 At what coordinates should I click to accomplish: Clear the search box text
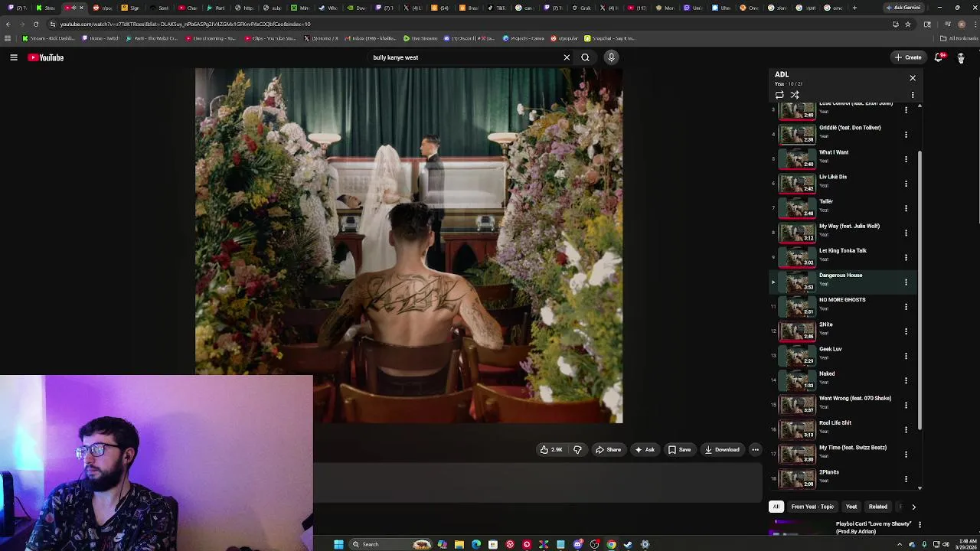567,57
